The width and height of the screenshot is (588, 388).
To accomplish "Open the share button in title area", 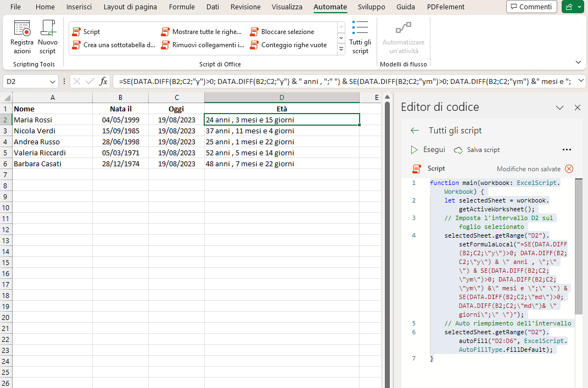I will [x=573, y=7].
